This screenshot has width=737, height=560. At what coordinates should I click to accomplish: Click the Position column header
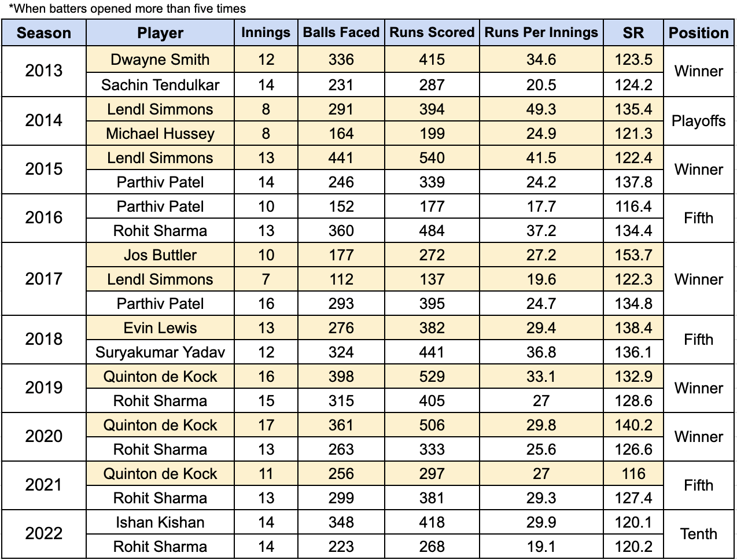[699, 33]
